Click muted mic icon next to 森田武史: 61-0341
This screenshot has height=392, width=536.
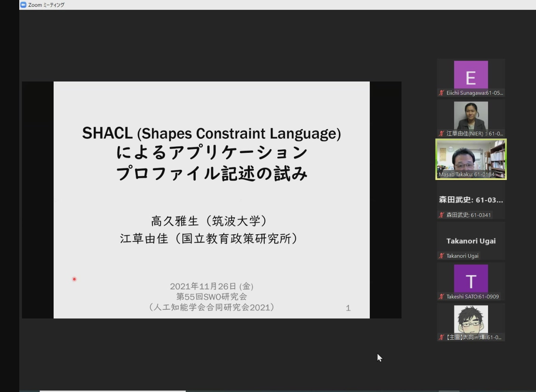point(441,215)
